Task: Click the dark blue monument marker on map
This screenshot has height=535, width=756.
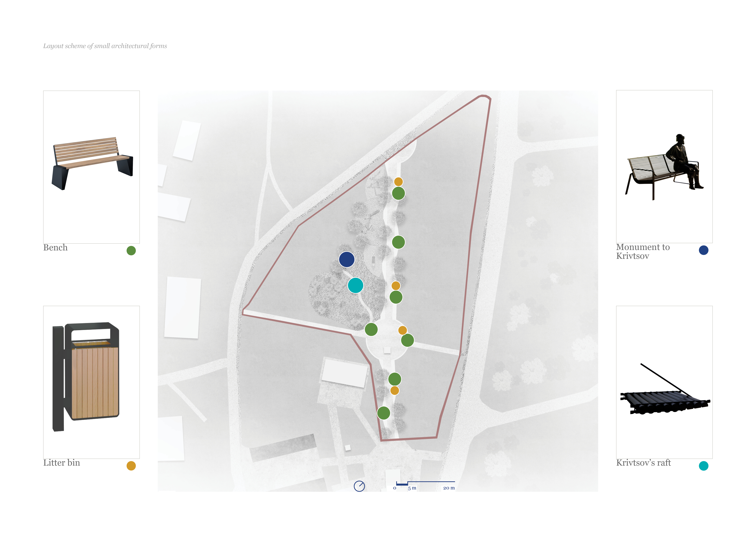Action: 346,259
